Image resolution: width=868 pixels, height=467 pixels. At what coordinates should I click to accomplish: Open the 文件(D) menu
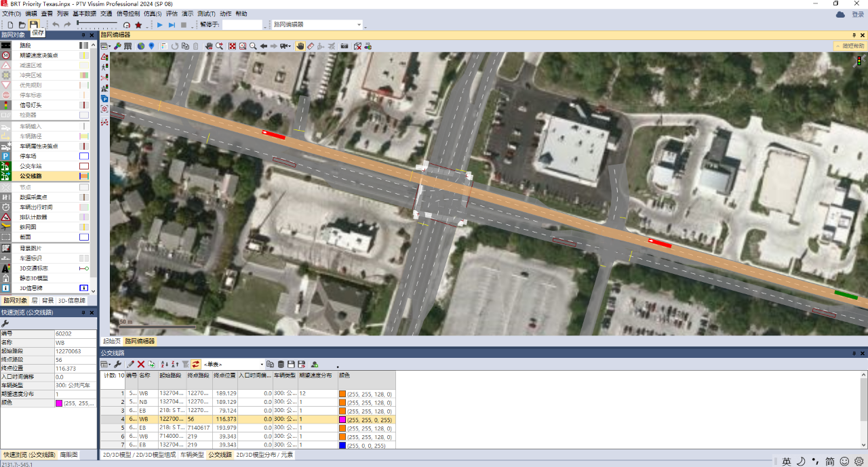(x=12, y=14)
